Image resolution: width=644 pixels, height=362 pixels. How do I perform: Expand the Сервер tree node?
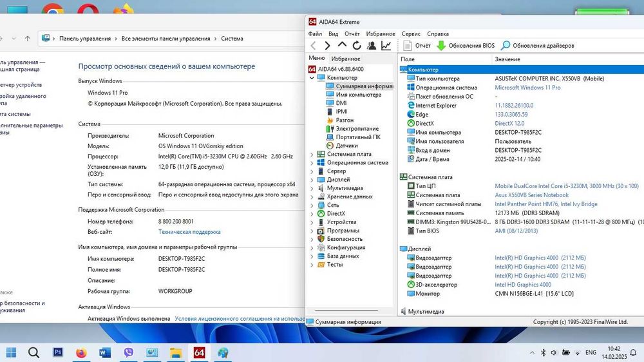pyautogui.click(x=312, y=171)
